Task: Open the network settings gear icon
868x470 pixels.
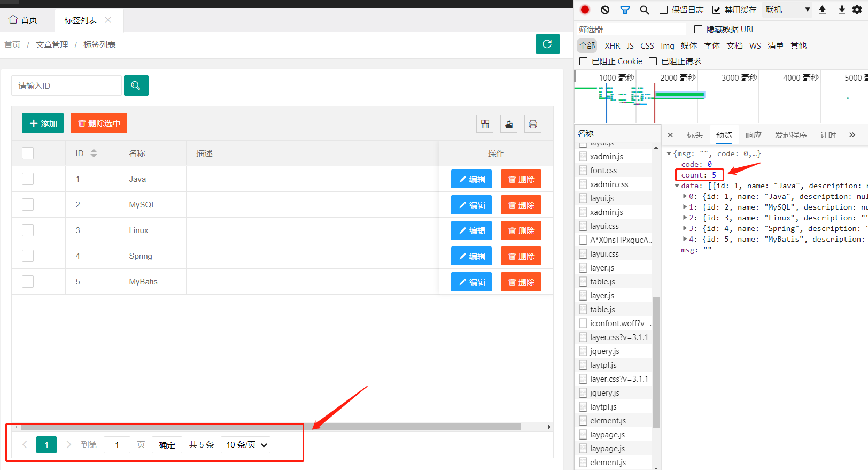Action: [857, 10]
